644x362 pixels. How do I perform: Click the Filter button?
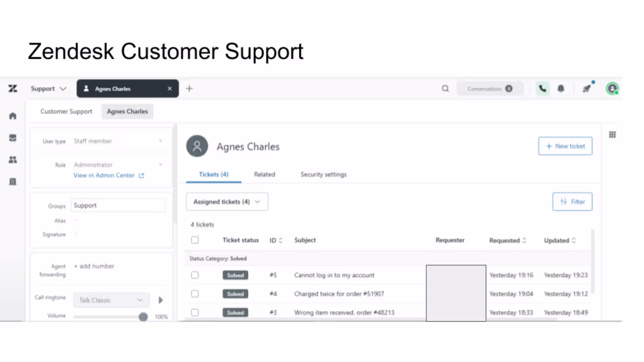(x=572, y=202)
